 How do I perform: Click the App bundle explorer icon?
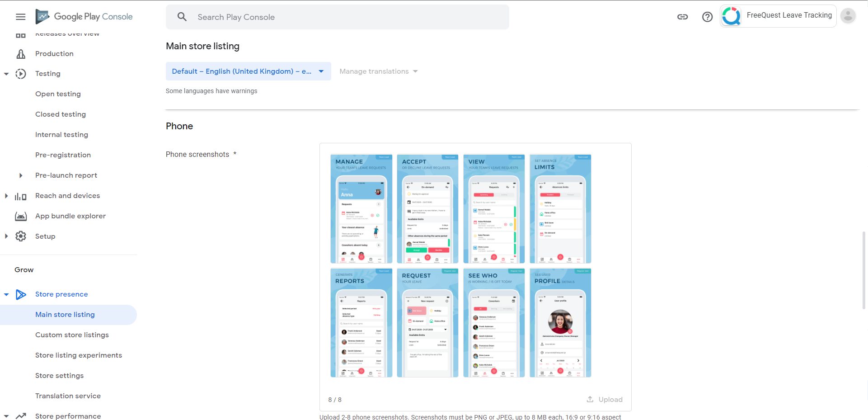pyautogui.click(x=21, y=216)
